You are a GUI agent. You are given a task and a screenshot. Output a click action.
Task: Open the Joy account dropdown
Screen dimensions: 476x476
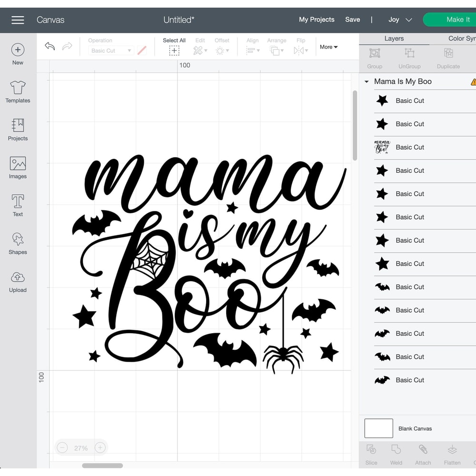click(x=400, y=20)
